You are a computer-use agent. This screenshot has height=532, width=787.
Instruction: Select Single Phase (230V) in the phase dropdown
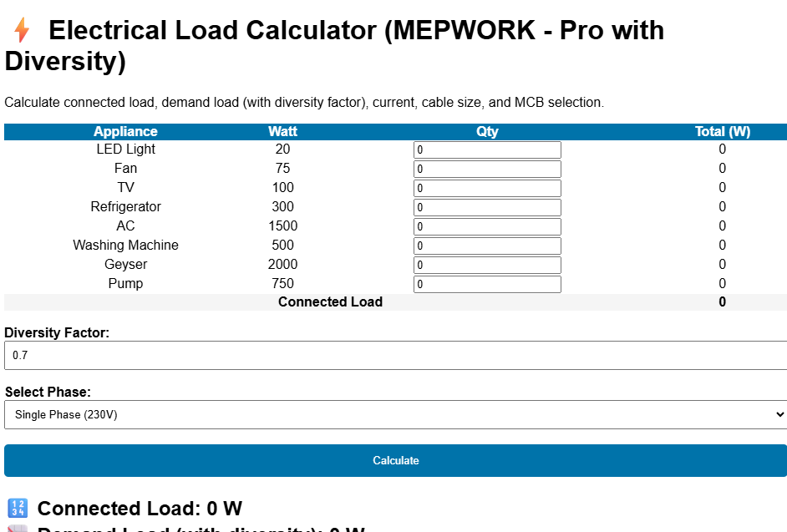pyautogui.click(x=393, y=414)
